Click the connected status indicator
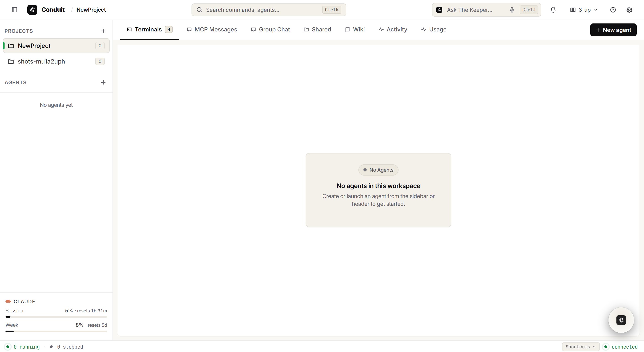 [621, 347]
